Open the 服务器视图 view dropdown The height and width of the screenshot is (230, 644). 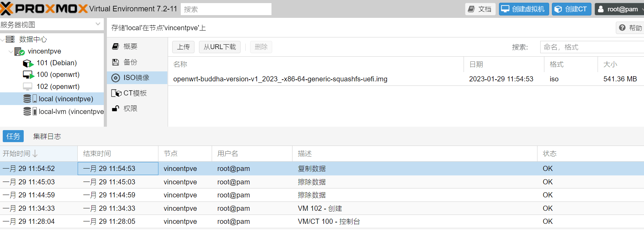98,24
